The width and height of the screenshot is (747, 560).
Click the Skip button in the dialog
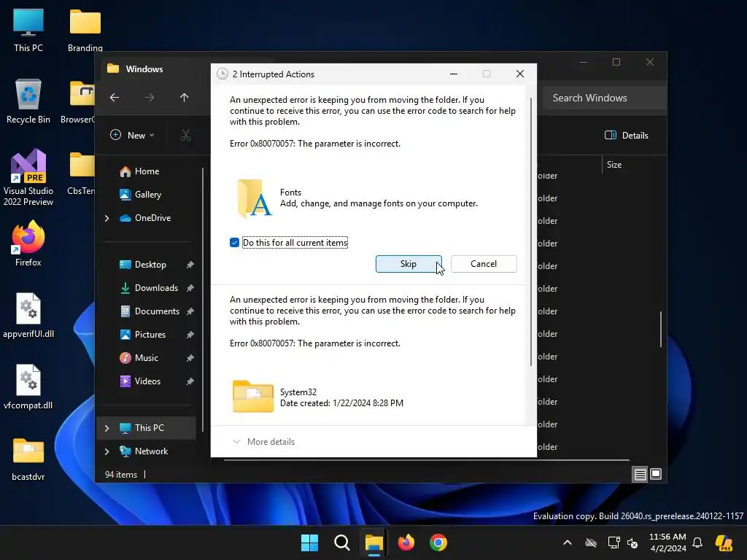click(x=409, y=264)
